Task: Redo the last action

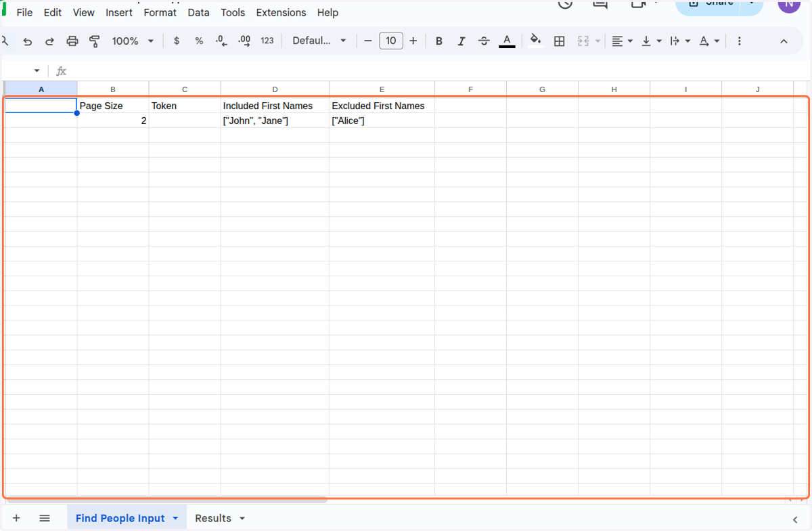Action: tap(49, 41)
